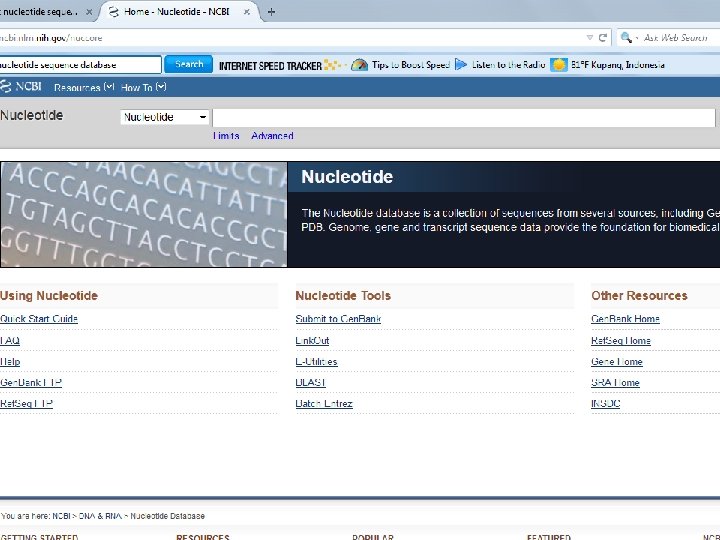Open the Internet Speed Tracker link
Image resolution: width=720 pixels, height=540 pixels.
270,65
